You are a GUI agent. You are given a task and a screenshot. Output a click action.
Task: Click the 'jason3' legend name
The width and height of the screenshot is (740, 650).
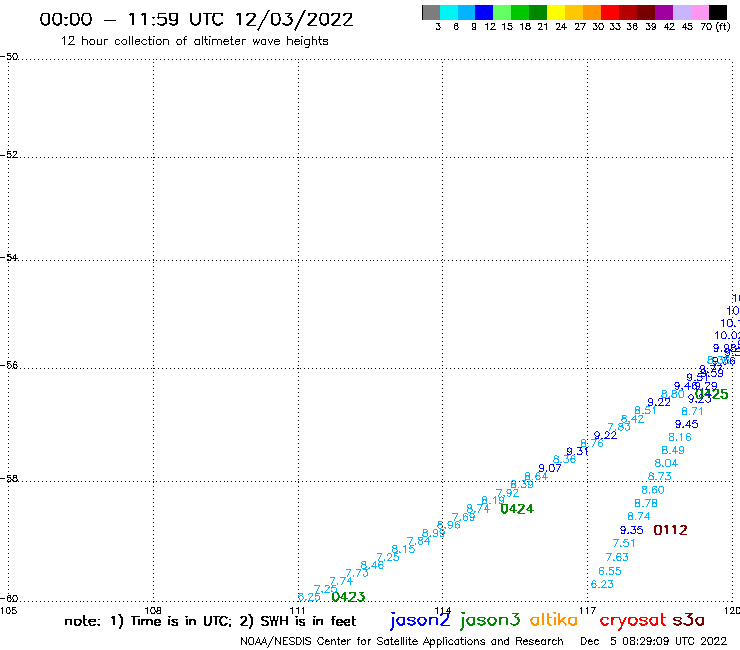pos(490,620)
